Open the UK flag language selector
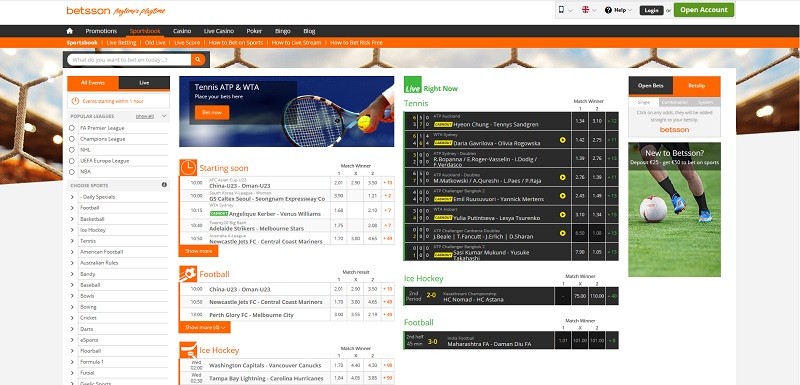 point(589,10)
